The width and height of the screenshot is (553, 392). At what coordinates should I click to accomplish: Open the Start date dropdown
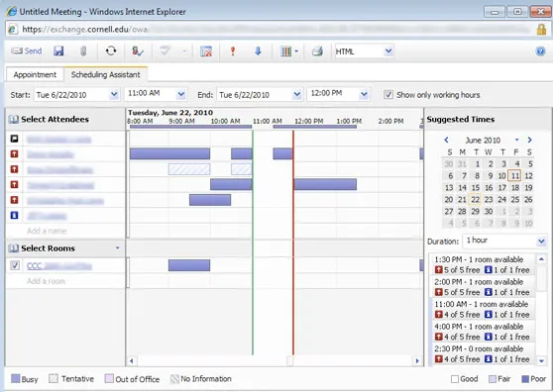114,94
